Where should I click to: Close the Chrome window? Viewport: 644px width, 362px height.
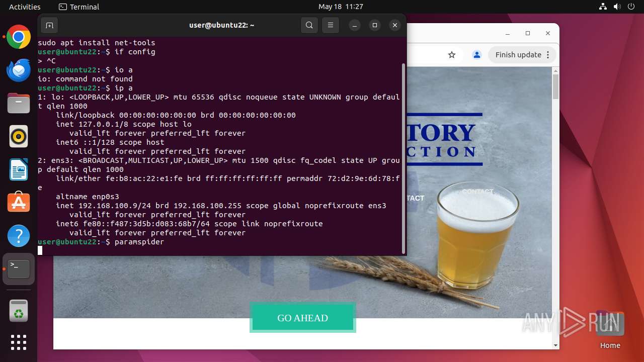(548, 33)
